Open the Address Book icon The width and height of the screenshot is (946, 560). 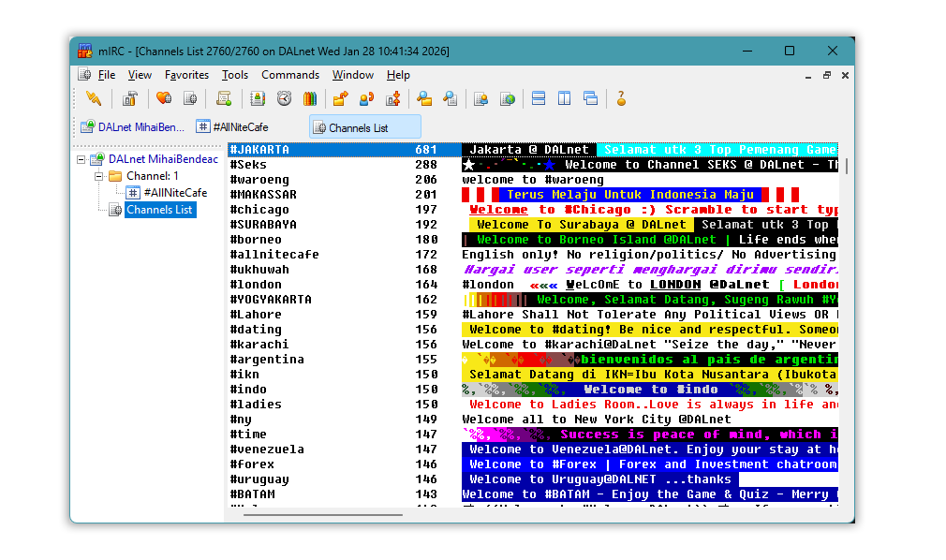[258, 98]
